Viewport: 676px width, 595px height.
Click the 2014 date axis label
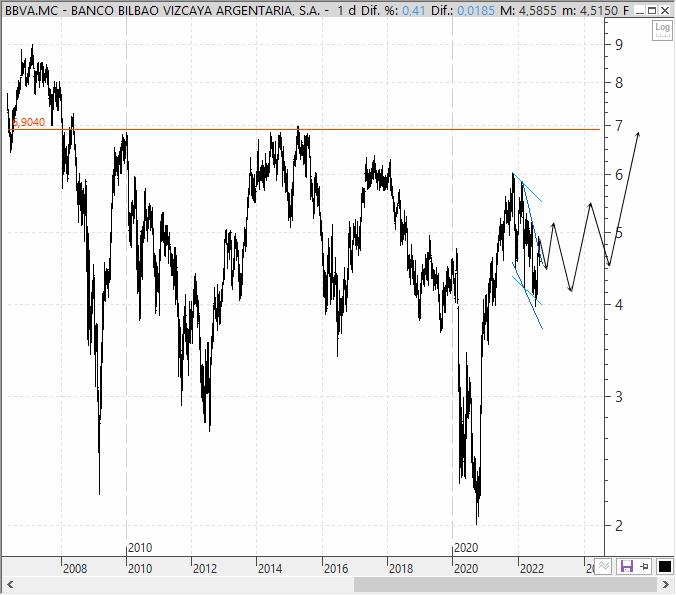[270, 569]
